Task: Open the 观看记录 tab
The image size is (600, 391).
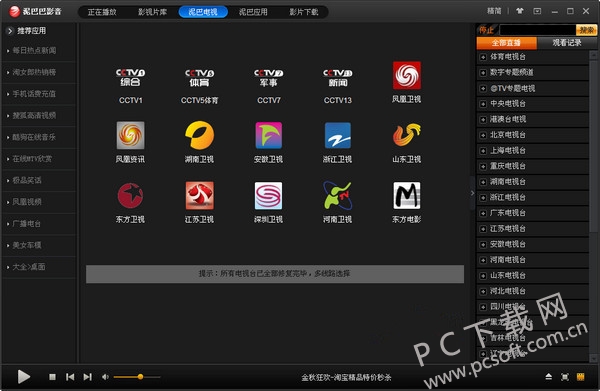Action: [x=567, y=43]
